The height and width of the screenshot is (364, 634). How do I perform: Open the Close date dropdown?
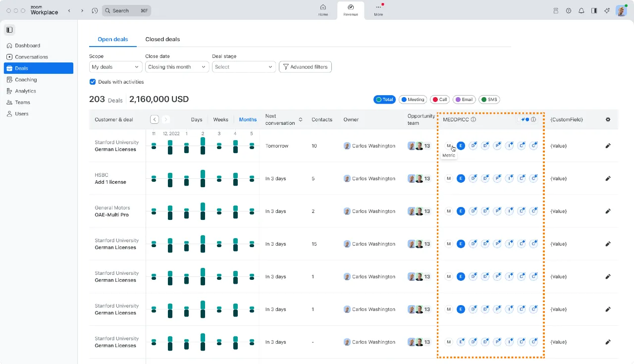click(x=177, y=67)
